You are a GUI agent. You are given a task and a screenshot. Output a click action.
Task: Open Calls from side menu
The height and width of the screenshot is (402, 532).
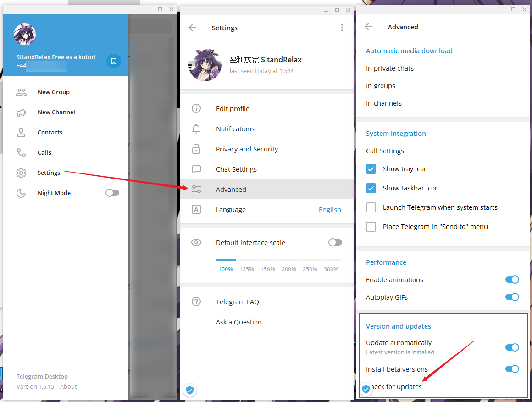pyautogui.click(x=66, y=152)
